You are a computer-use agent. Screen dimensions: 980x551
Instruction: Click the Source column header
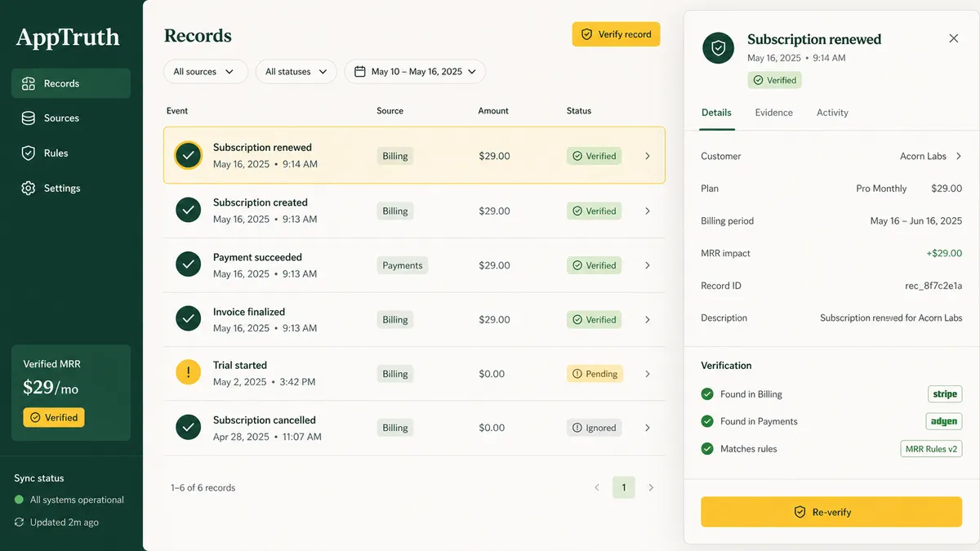pyautogui.click(x=390, y=111)
